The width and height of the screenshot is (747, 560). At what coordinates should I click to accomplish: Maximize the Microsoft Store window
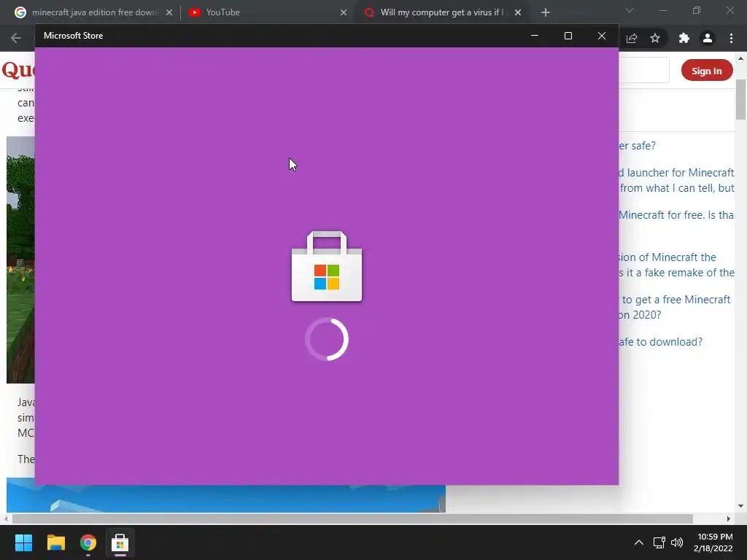(568, 36)
